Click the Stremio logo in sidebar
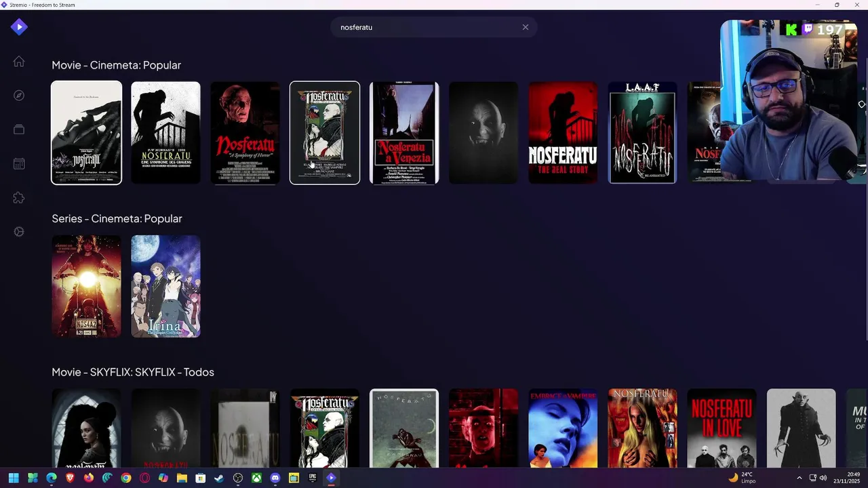The width and height of the screenshot is (868, 488). pyautogui.click(x=19, y=27)
